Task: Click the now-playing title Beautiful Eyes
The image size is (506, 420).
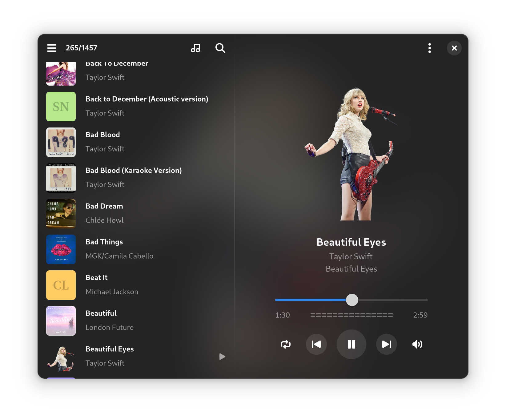Action: pyautogui.click(x=351, y=242)
